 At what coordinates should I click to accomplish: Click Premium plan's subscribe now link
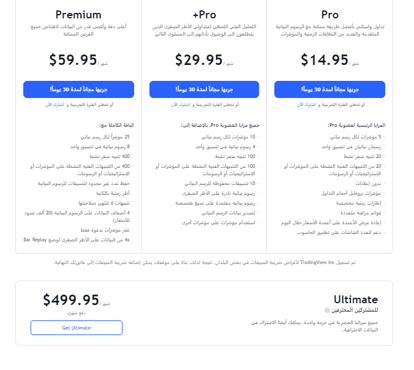(x=55, y=105)
